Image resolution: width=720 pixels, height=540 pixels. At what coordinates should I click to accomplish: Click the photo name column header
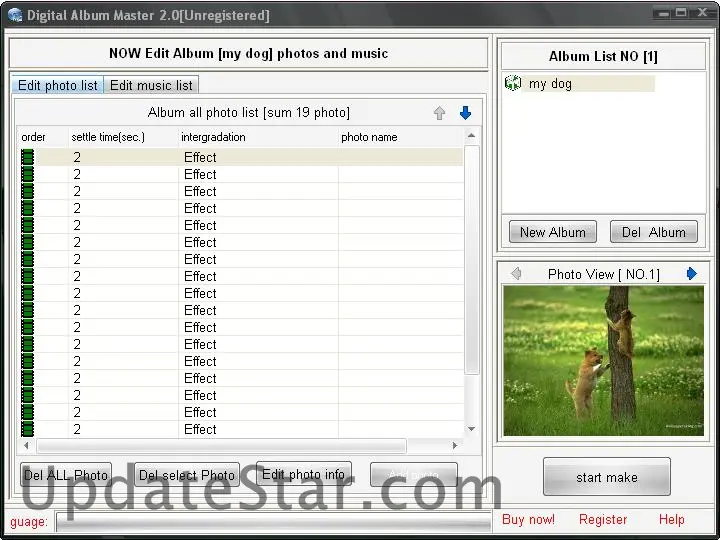point(400,137)
